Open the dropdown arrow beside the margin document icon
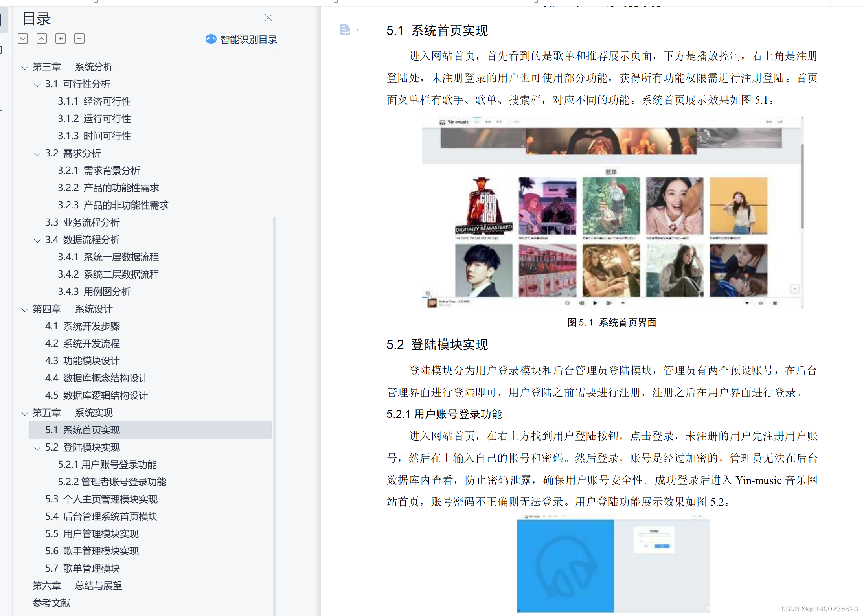The height and width of the screenshot is (616, 864). pyautogui.click(x=357, y=29)
